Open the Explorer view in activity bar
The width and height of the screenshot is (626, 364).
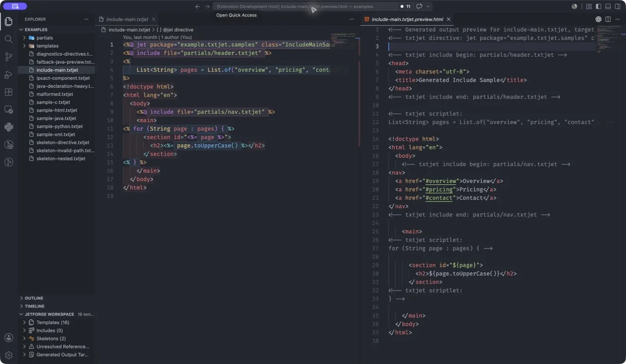click(x=9, y=21)
